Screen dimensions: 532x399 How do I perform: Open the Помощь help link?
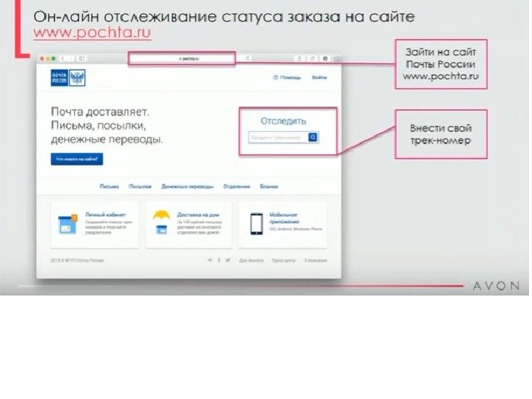click(287, 78)
